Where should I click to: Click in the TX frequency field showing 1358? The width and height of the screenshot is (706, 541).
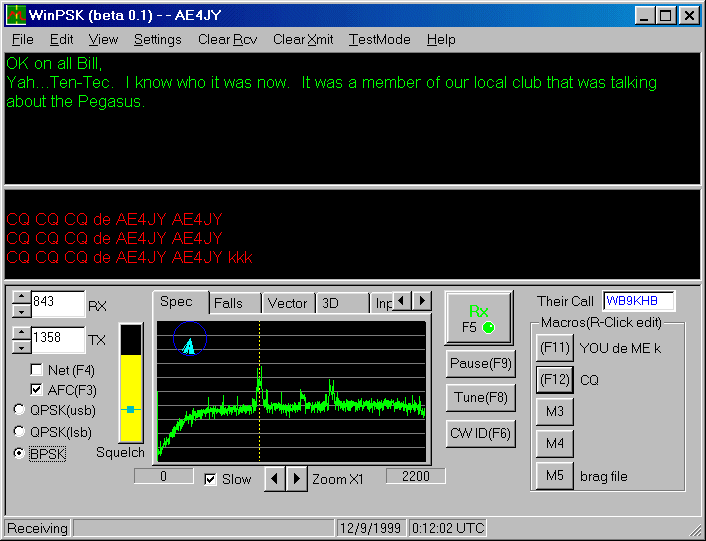click(58, 340)
